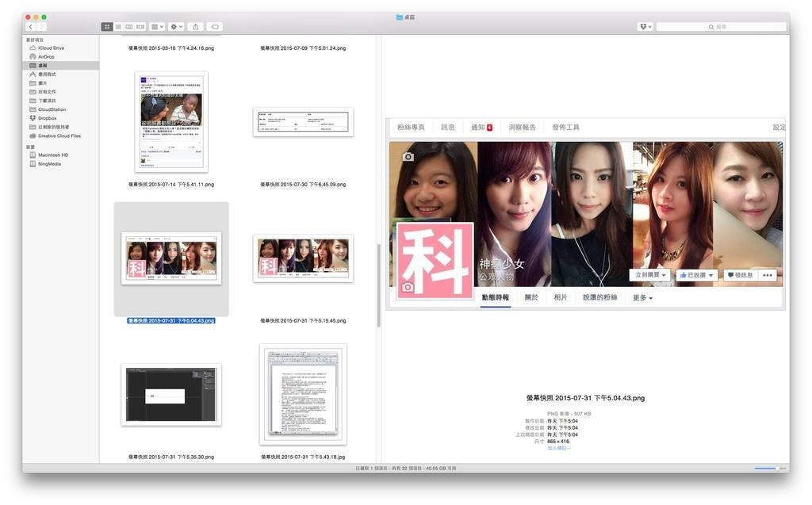The width and height of the screenshot is (812, 505).
Task: Select the iCloud Drive label in sidebar
Action: point(52,48)
